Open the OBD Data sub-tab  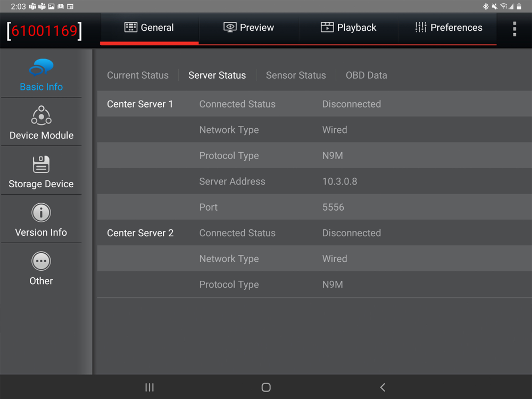366,76
